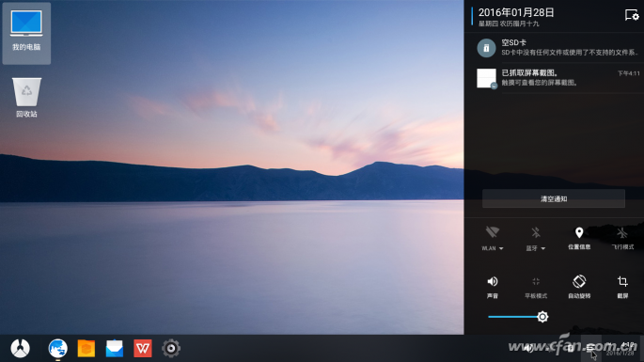
Task: Open the settings gear in taskbar
Action: (171, 349)
